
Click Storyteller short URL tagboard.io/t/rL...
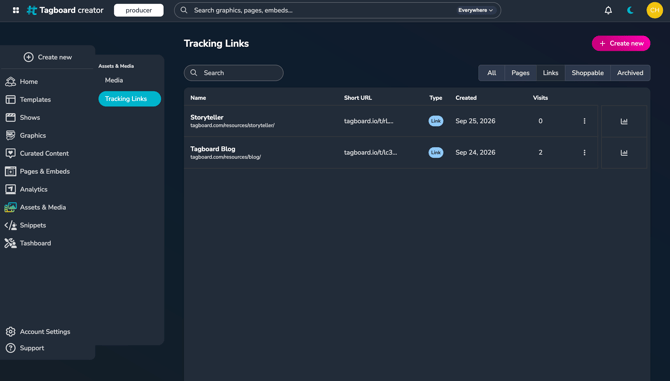pyautogui.click(x=368, y=121)
